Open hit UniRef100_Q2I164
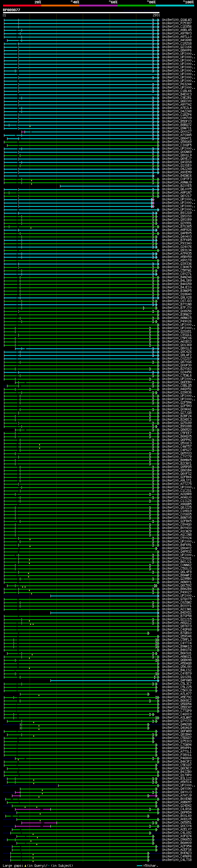The image size is (197, 868). [x=177, y=47]
